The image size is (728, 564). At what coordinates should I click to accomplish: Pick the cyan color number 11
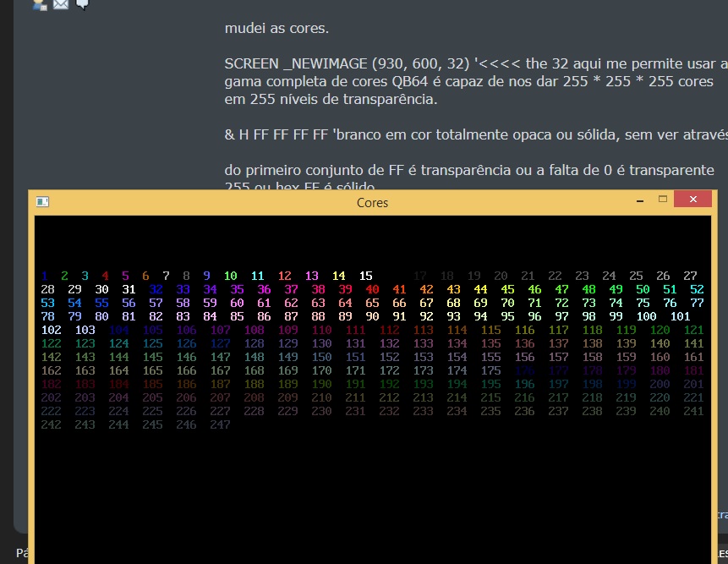(x=257, y=276)
